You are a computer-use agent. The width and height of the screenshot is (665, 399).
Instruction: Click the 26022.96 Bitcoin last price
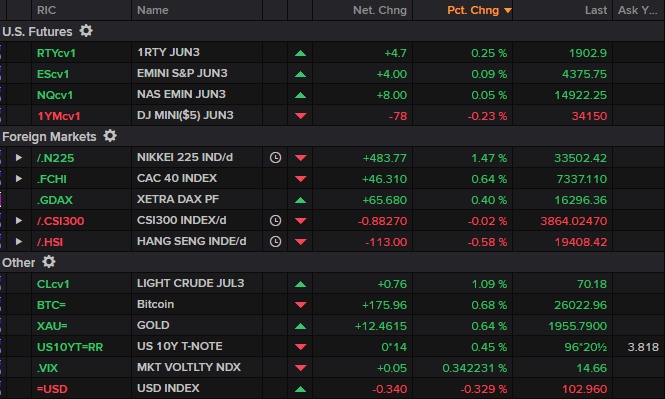tap(581, 305)
